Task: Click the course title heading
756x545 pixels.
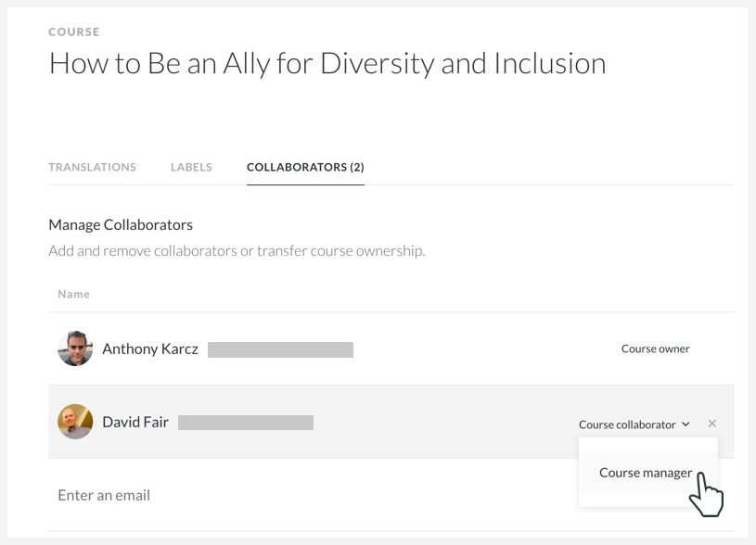Action: tap(327, 63)
